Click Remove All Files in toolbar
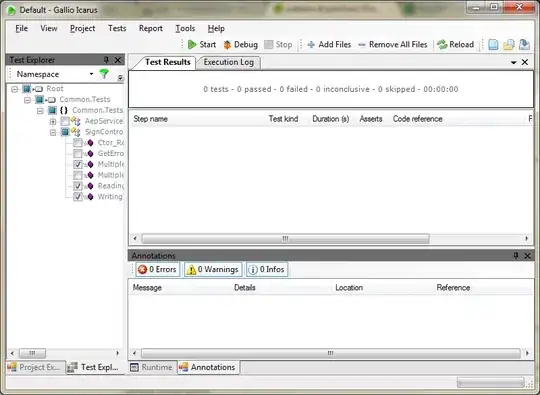This screenshot has width=540, height=395. 393,44
